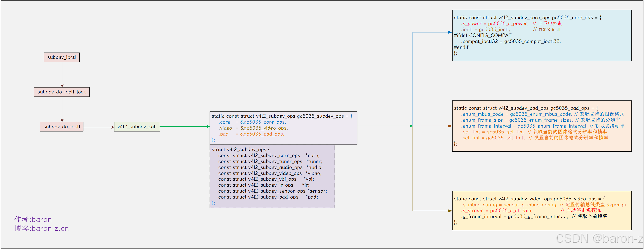This screenshot has height=249, width=644.
Task: Click the 'v4l2_subdev_vbi_ops *vbi;' member line
Action: pyautogui.click(x=266, y=179)
